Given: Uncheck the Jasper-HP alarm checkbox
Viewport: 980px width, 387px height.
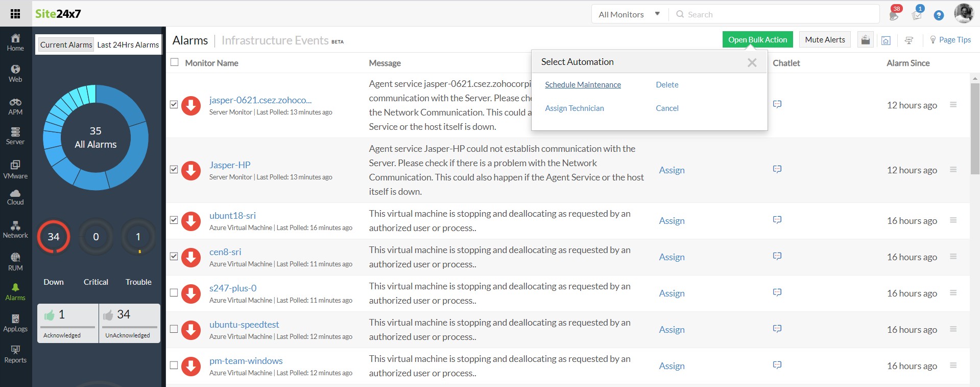Looking at the screenshot, I should (x=174, y=170).
